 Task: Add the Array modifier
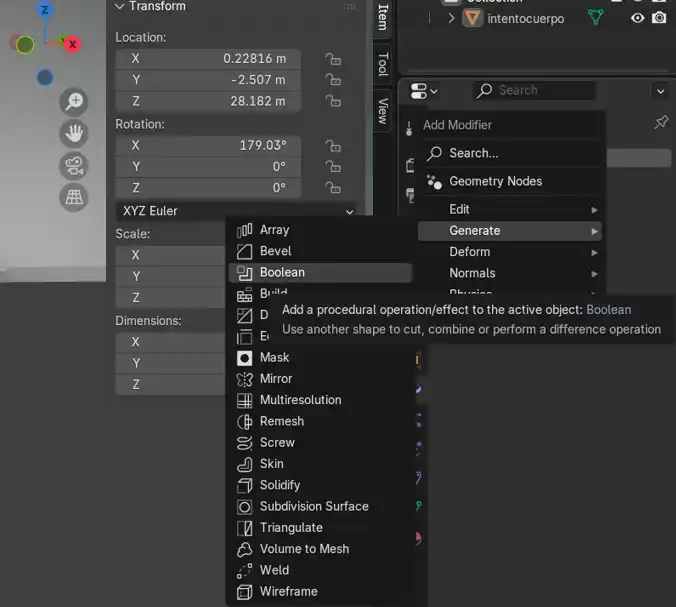(x=320, y=230)
